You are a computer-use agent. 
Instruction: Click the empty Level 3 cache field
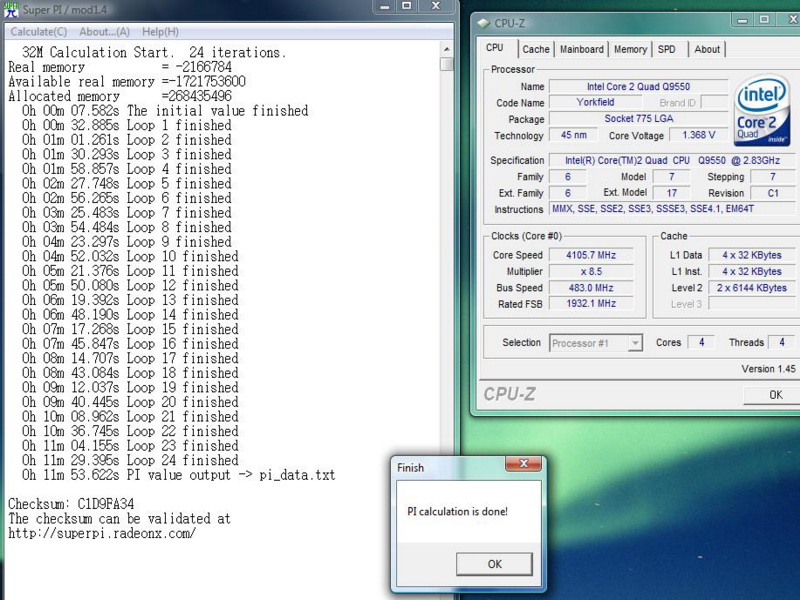[x=752, y=304]
